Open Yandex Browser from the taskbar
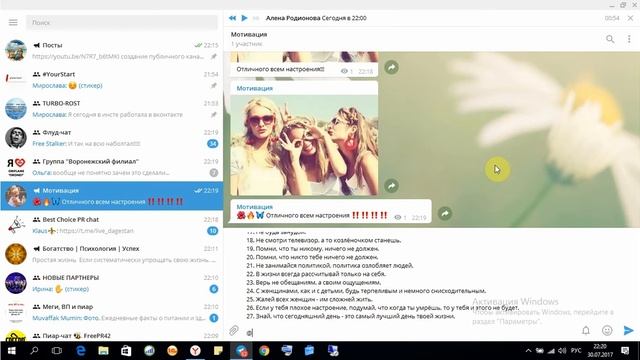Image resolution: width=640 pixels, height=360 pixels. [x=195, y=351]
